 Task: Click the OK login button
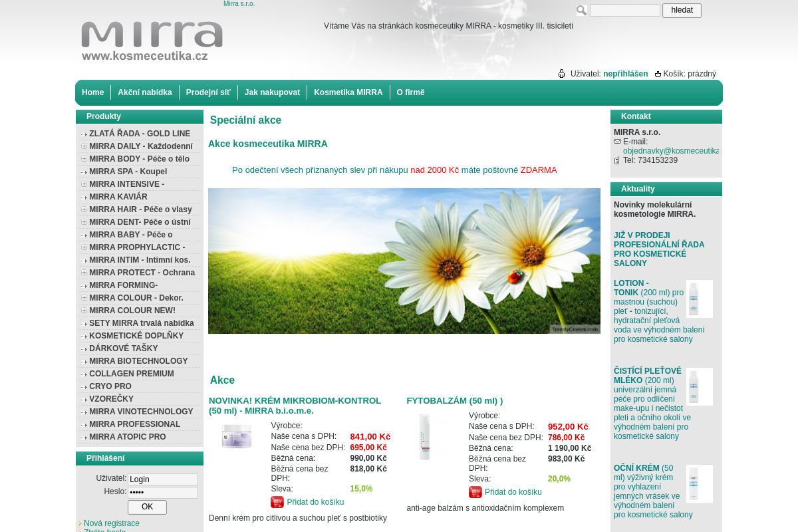pos(147,507)
